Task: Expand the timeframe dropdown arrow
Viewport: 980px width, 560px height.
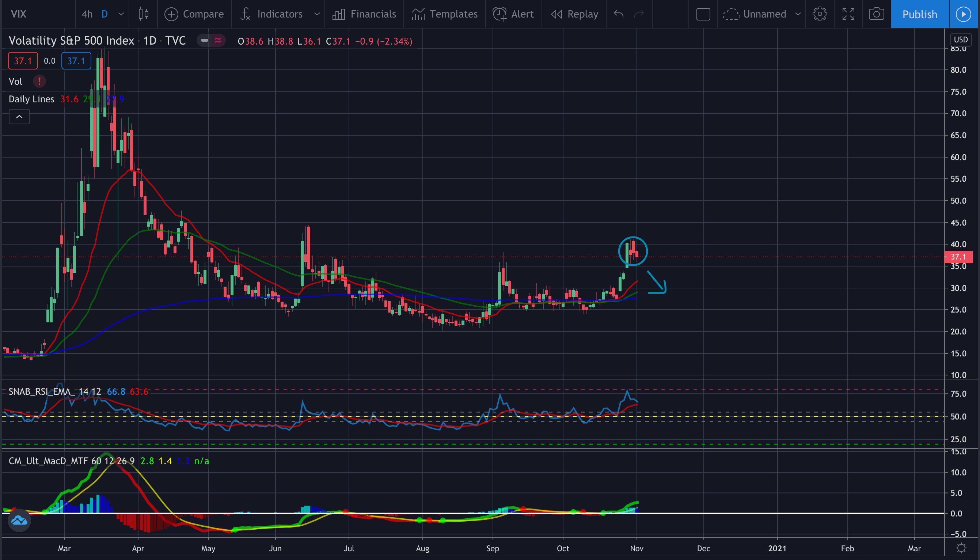Action: click(121, 14)
